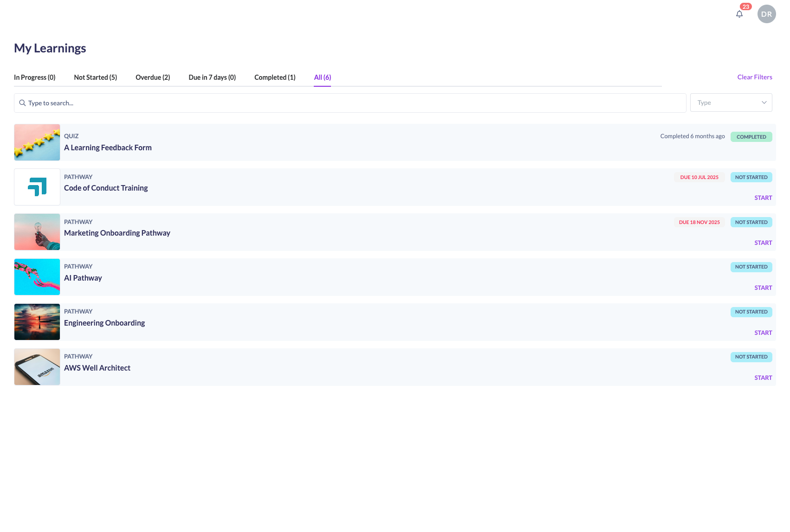
Task: Open the notifications bell icon
Action: coord(739,14)
